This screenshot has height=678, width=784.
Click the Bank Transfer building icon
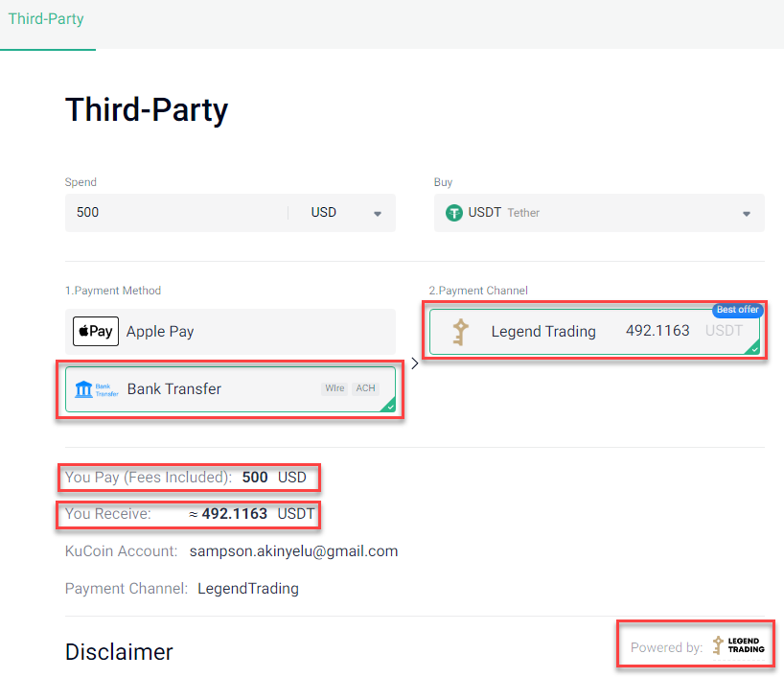click(x=83, y=388)
